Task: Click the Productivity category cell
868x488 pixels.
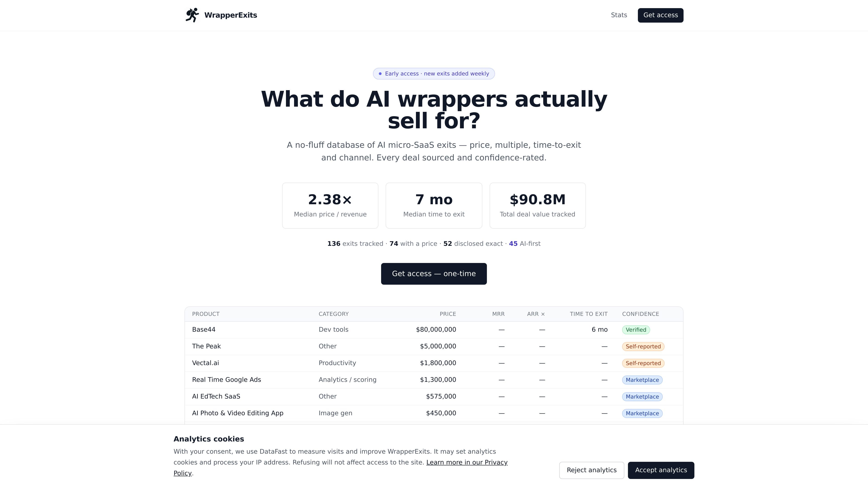Action: pos(337,363)
